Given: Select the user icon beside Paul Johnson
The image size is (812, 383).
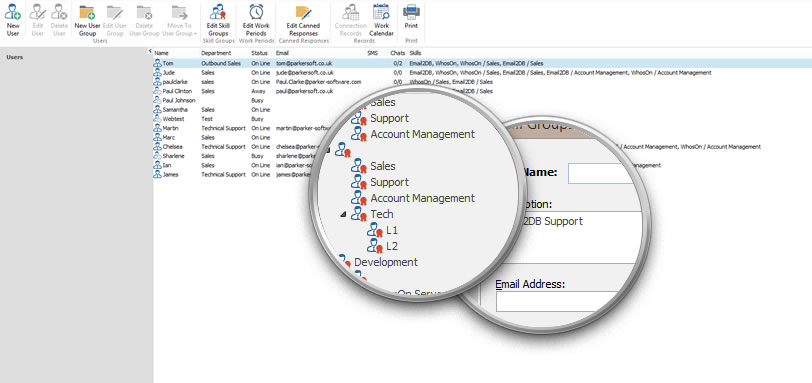Looking at the screenshot, I should coord(157,100).
